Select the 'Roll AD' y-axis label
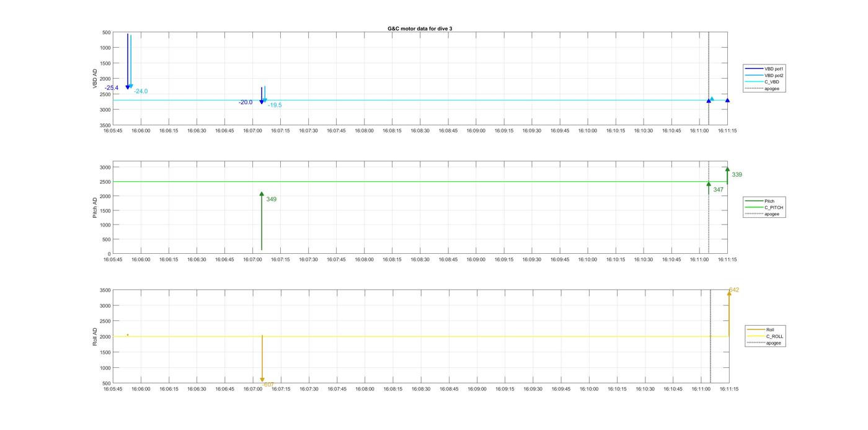 pos(95,336)
